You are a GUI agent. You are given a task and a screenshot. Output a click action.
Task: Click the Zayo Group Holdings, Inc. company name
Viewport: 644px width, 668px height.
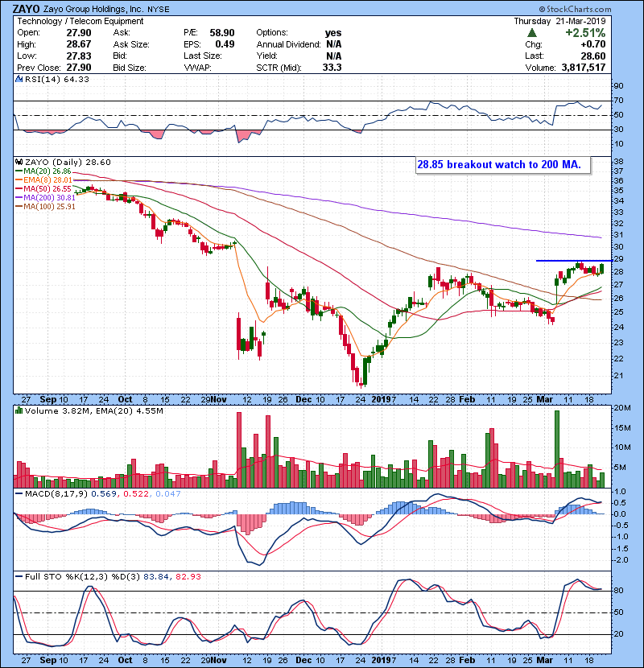pyautogui.click(x=93, y=9)
